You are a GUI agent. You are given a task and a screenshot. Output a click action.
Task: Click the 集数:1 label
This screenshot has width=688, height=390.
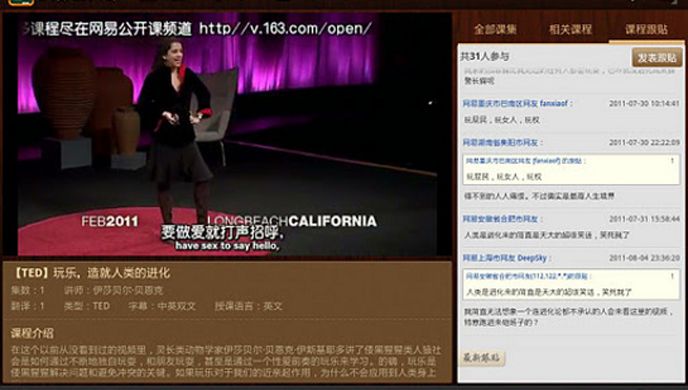pos(28,290)
